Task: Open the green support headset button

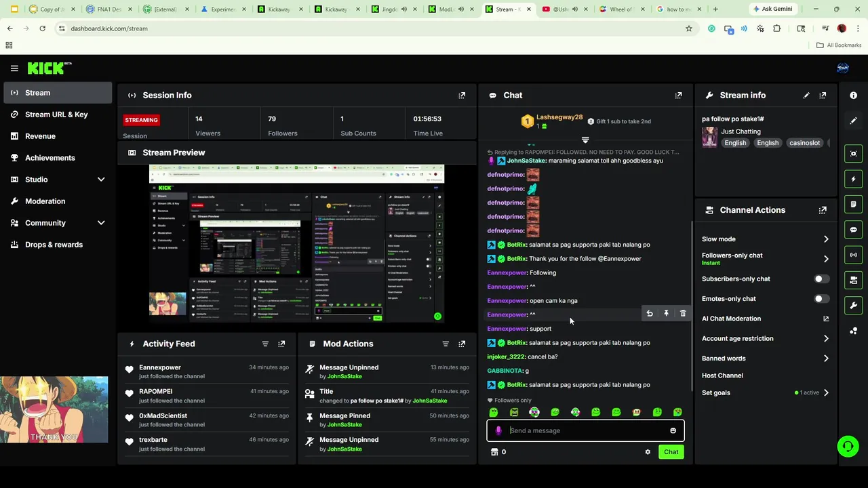Action: point(848,446)
